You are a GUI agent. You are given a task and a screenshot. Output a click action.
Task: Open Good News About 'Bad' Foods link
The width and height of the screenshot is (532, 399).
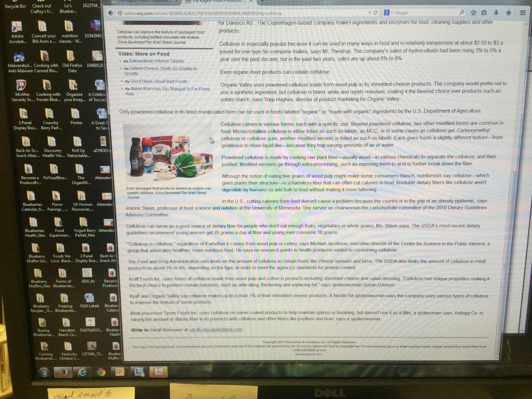(159, 81)
